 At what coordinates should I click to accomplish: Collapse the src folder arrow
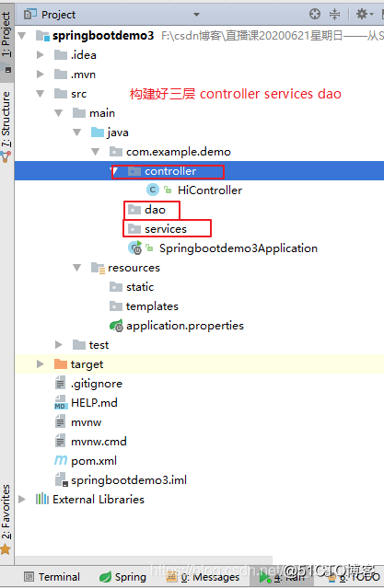point(41,94)
